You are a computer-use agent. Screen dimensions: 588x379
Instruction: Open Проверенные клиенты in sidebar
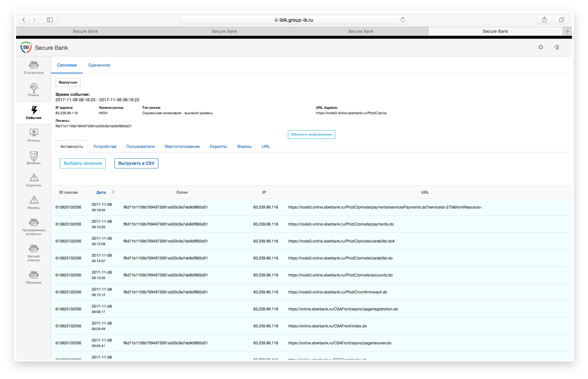point(33,227)
